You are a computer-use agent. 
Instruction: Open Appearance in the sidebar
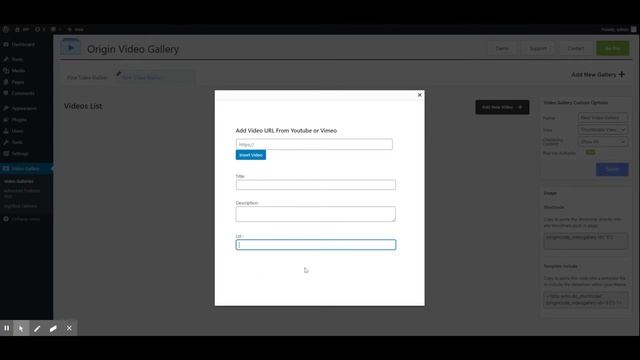[24, 109]
